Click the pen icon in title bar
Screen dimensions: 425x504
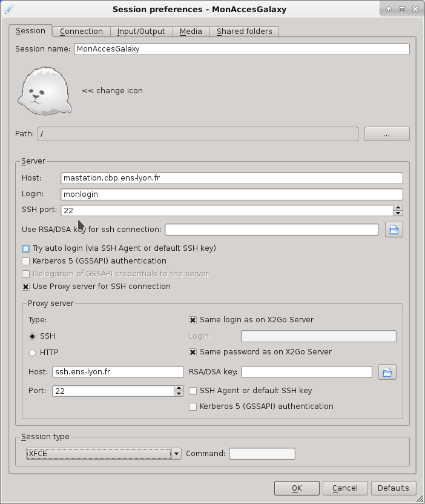pyautogui.click(x=10, y=9)
